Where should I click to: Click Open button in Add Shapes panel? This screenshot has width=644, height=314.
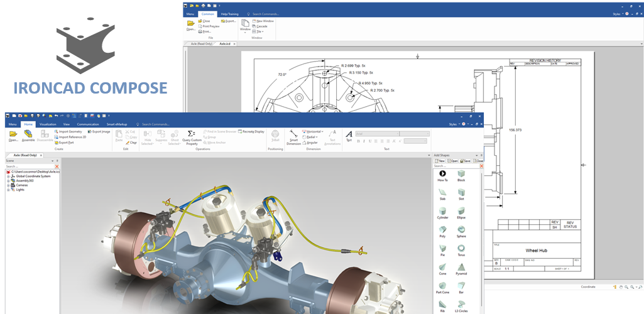pyautogui.click(x=452, y=161)
